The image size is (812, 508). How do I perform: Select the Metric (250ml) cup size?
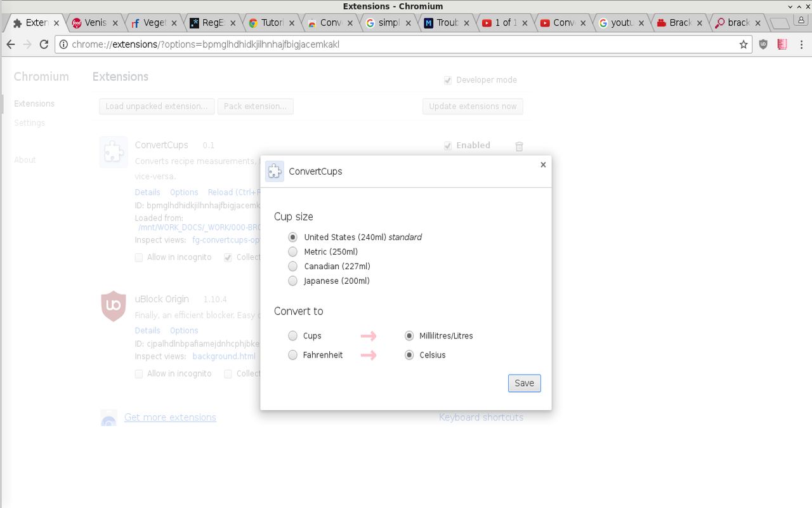pyautogui.click(x=292, y=251)
